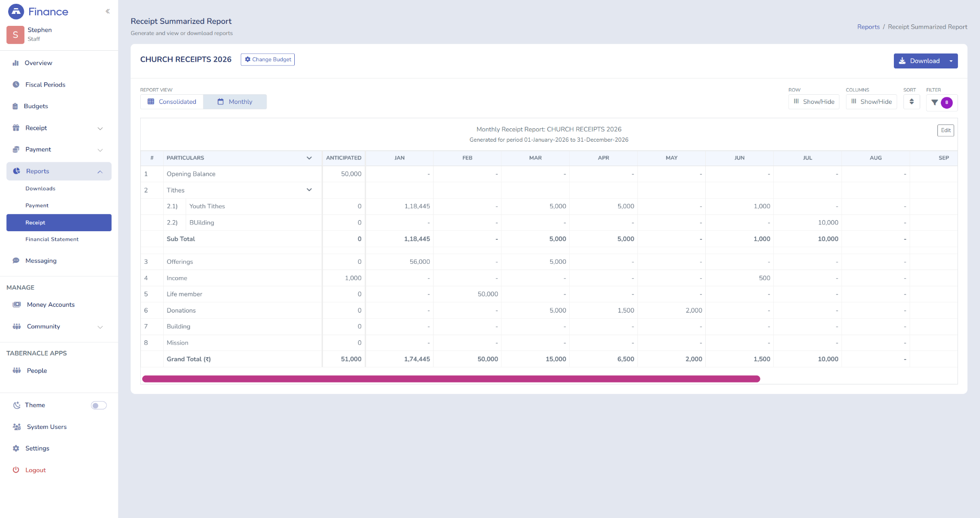This screenshot has height=518, width=980.
Task: Click Stephen's avatar badge
Action: click(x=15, y=34)
